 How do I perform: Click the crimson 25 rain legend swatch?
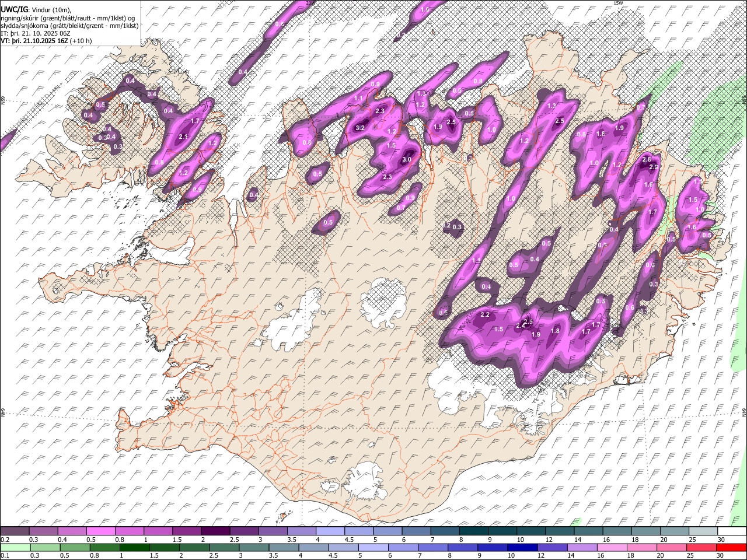coord(701,547)
